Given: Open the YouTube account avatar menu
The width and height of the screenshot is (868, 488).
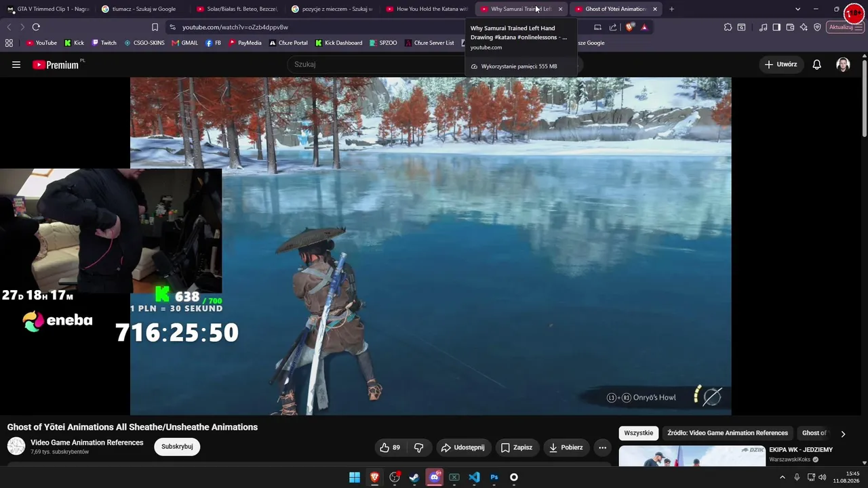Looking at the screenshot, I should pos(843,64).
